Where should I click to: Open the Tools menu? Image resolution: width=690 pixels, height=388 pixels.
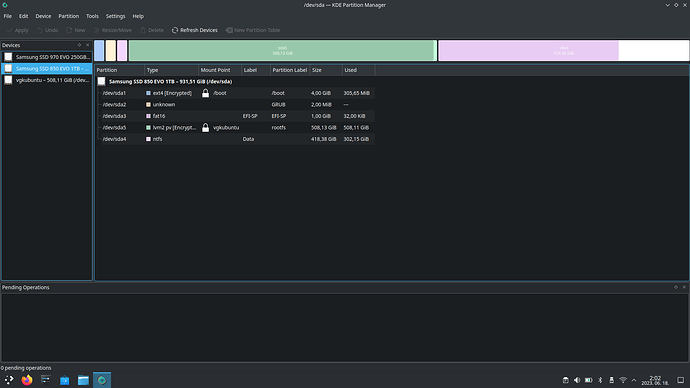point(92,16)
